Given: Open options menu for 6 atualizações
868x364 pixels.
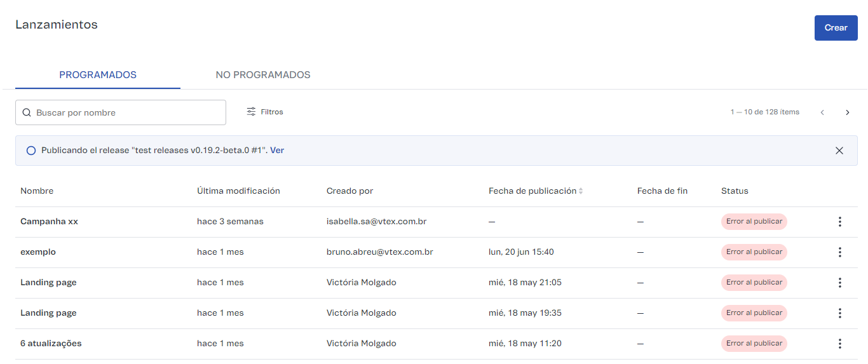Looking at the screenshot, I should [x=839, y=344].
